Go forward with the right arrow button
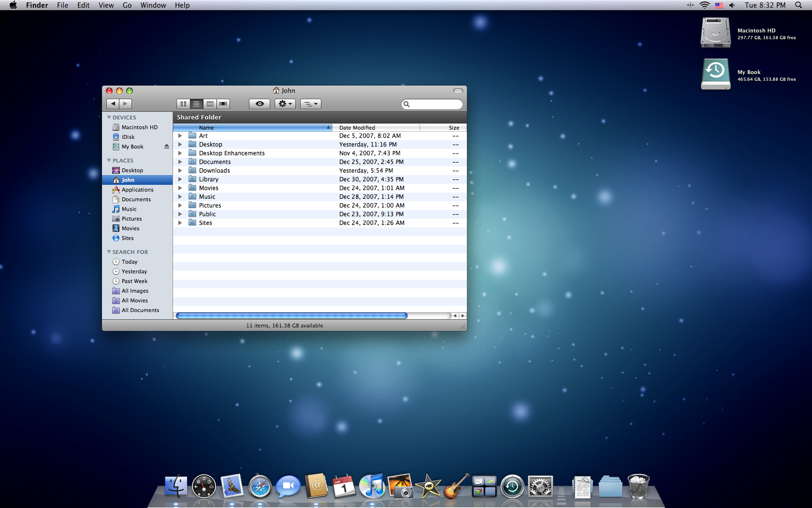The image size is (812, 508). click(126, 104)
